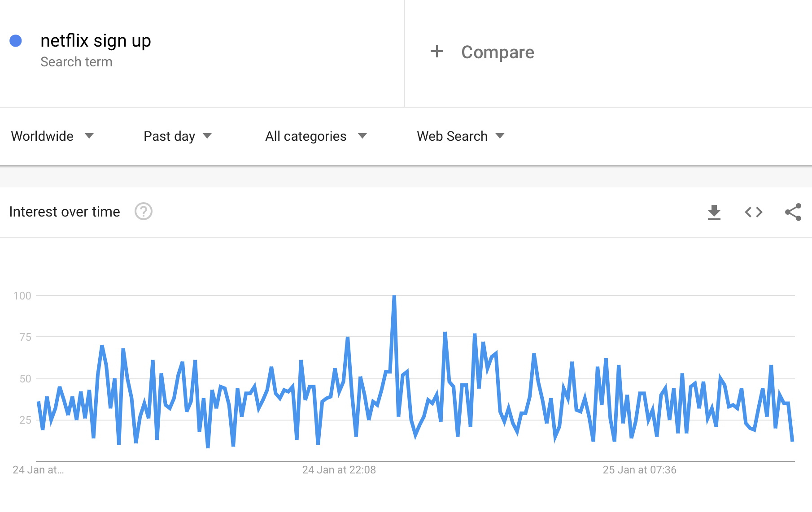Select the Past day label
The height and width of the screenshot is (512, 812).
pos(169,136)
